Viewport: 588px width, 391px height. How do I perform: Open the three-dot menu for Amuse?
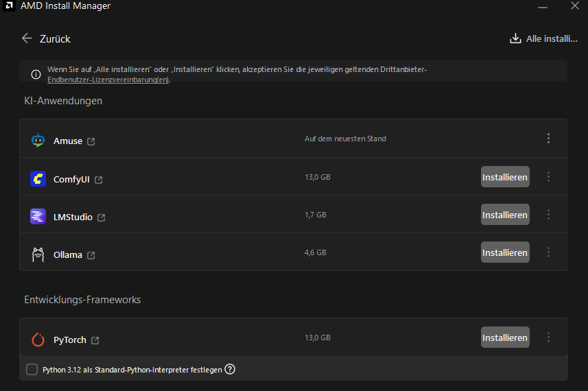tap(548, 139)
